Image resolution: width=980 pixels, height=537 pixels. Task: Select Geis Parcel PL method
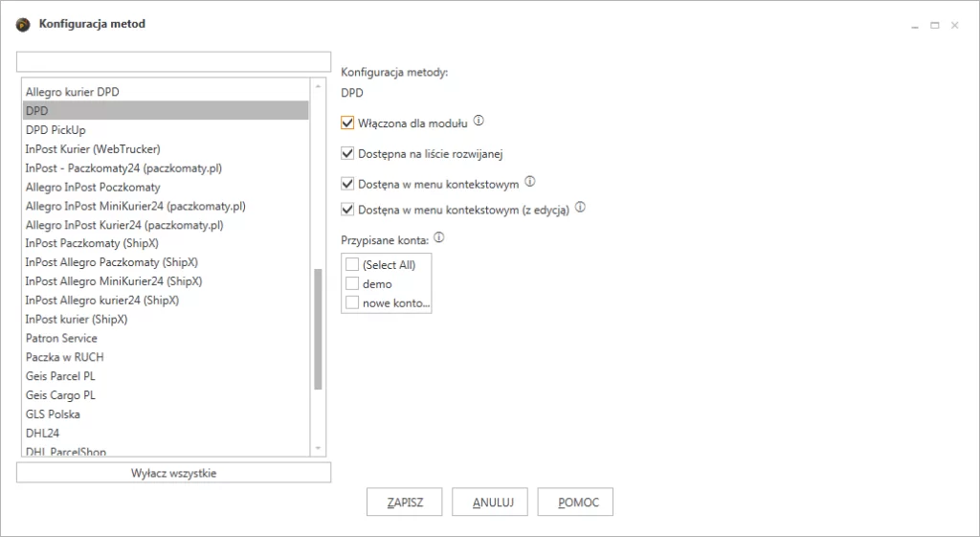pos(166,376)
